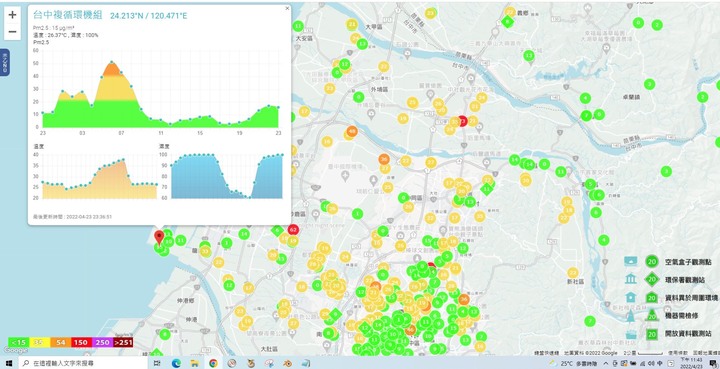
Task: Click the purple 250 legend swatch
Action: pos(102,342)
